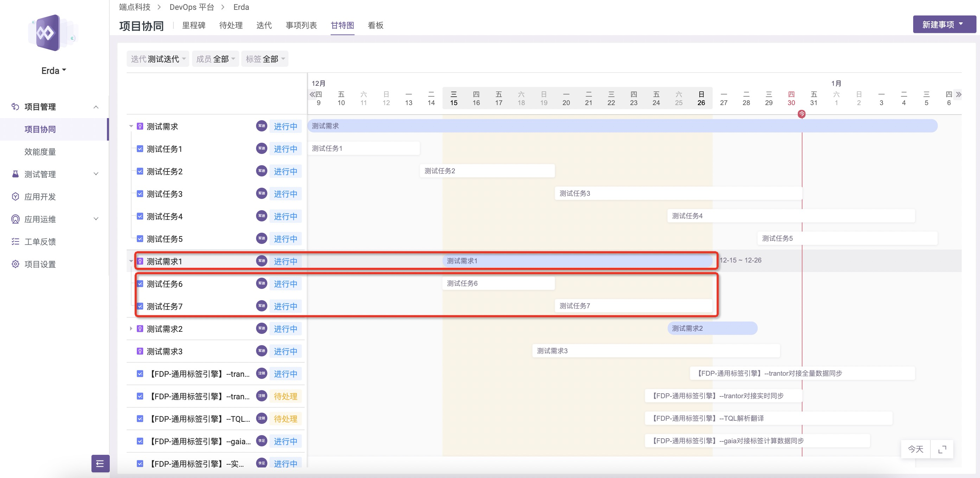This screenshot has width=980, height=478.
Task: Click assignee avatar on 测试需求3 row
Action: [x=261, y=351]
